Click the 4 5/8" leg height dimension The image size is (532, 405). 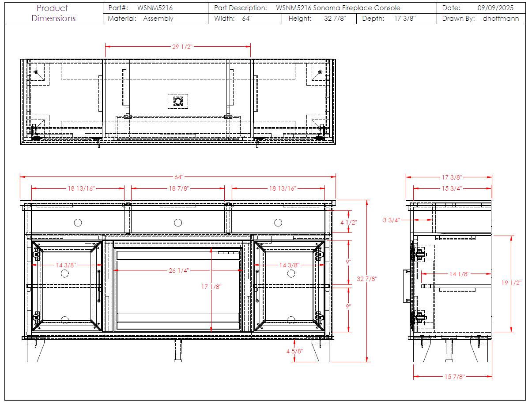(294, 351)
